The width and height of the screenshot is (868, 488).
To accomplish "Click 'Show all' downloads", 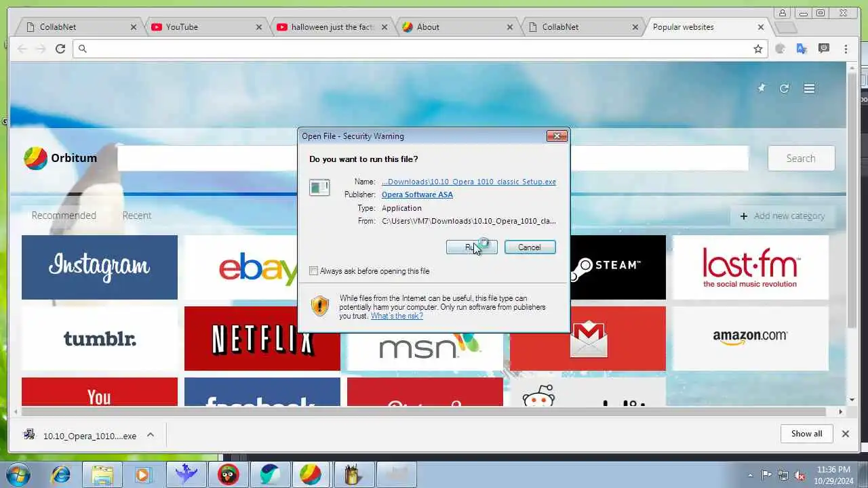I will pos(806,434).
